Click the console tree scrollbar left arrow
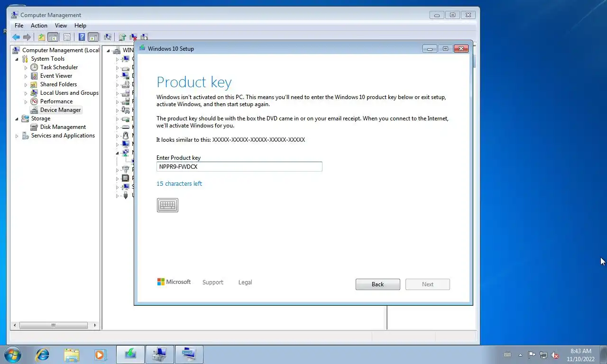This screenshot has width=607, height=364. pyautogui.click(x=15, y=325)
